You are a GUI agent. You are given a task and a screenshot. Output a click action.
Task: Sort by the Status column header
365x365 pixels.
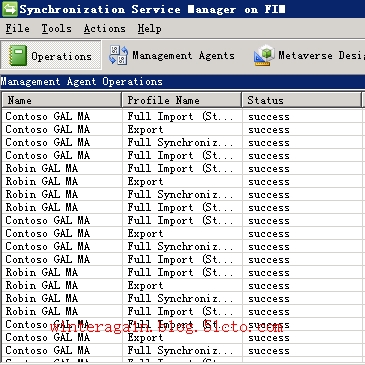tap(302, 100)
